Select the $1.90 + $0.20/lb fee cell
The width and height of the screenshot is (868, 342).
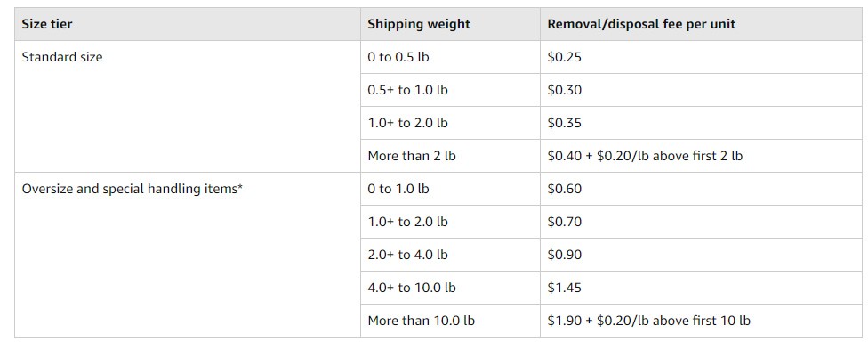[x=701, y=321]
